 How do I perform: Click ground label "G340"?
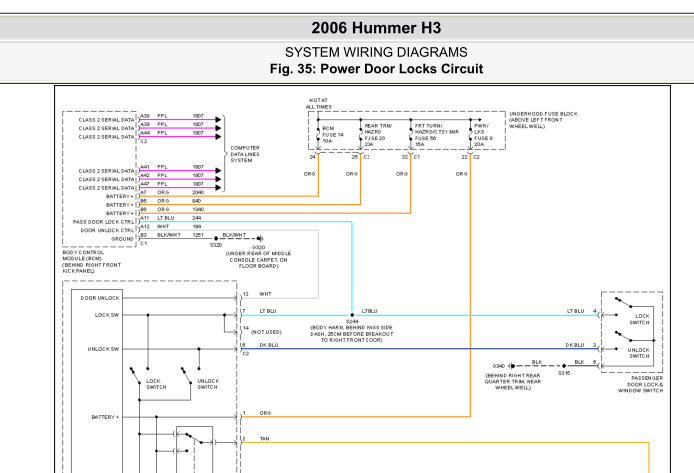click(x=499, y=366)
